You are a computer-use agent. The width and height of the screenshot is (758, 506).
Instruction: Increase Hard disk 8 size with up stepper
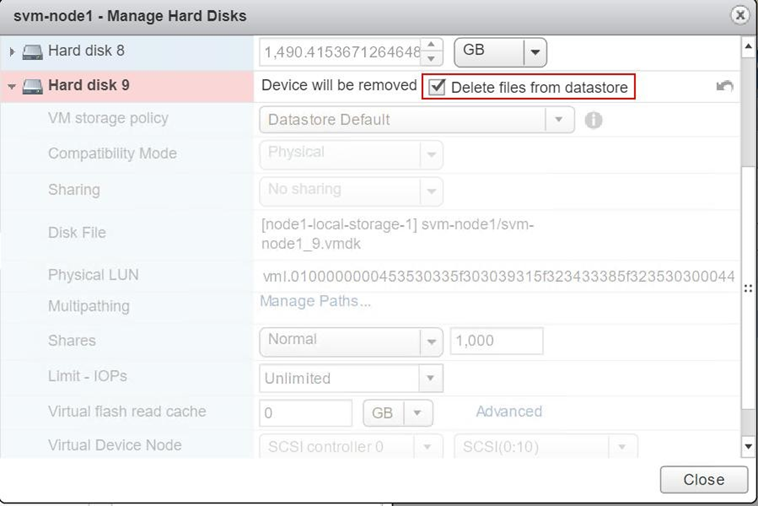pyautogui.click(x=432, y=45)
